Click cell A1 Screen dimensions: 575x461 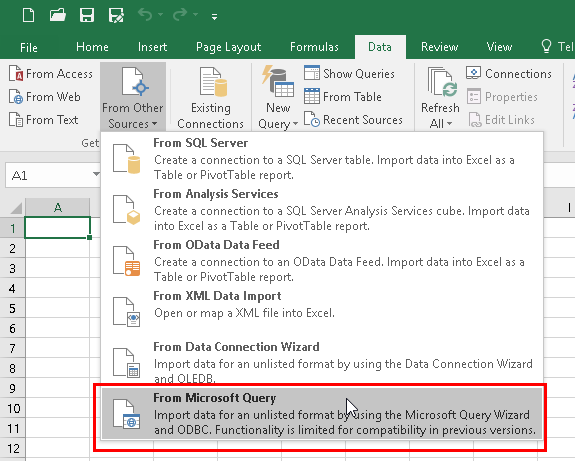click(x=58, y=228)
